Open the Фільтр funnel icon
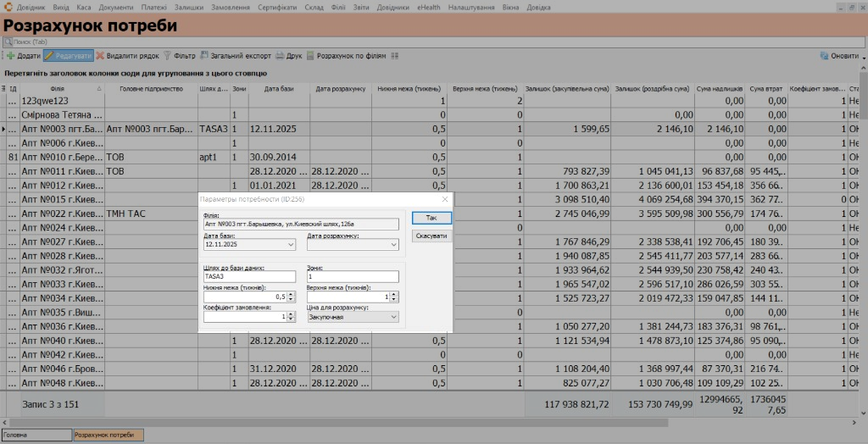The image size is (868, 444). click(167, 56)
